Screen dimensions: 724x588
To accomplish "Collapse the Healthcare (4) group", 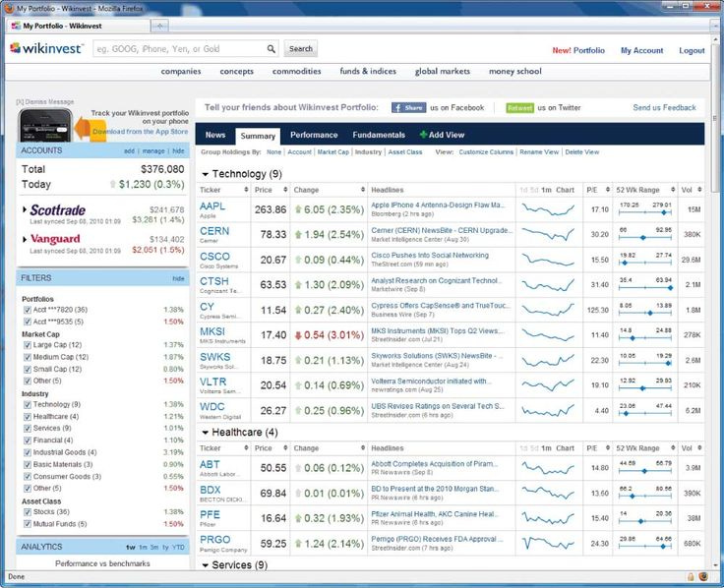I will pyautogui.click(x=206, y=433).
